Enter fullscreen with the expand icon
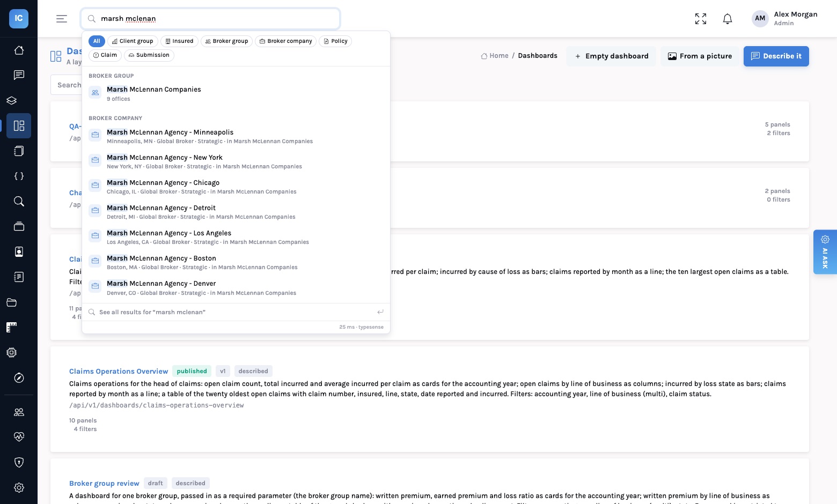The width and height of the screenshot is (837, 504). (701, 19)
